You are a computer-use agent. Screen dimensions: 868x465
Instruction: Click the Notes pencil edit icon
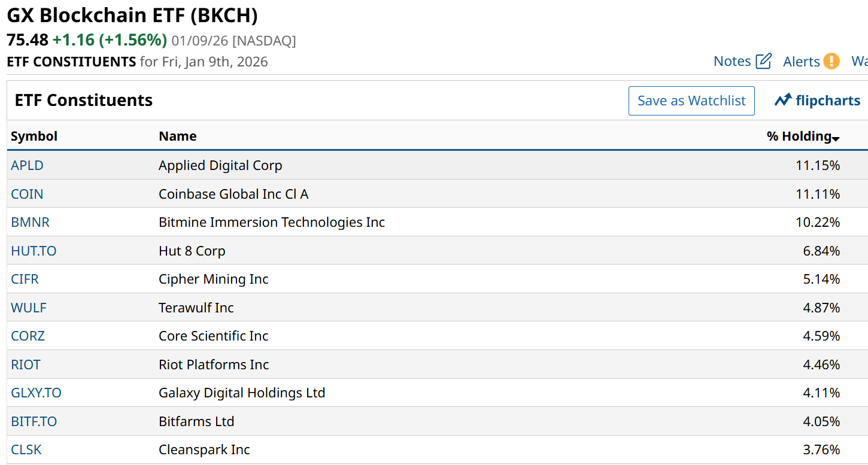[x=764, y=61]
